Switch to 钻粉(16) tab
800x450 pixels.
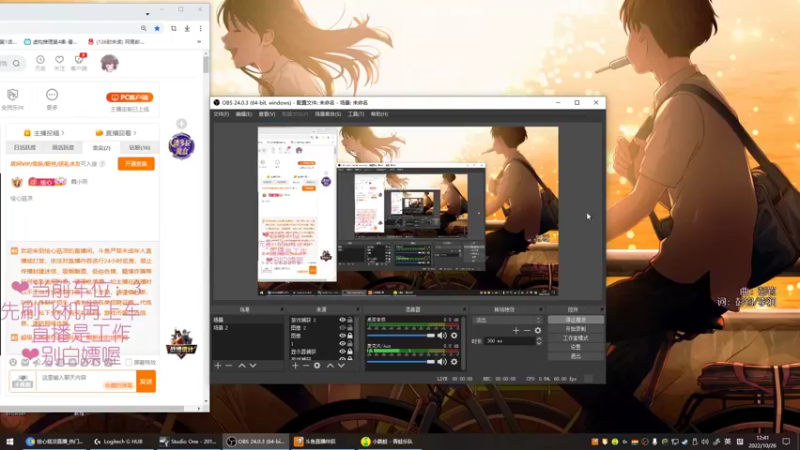pyautogui.click(x=139, y=147)
